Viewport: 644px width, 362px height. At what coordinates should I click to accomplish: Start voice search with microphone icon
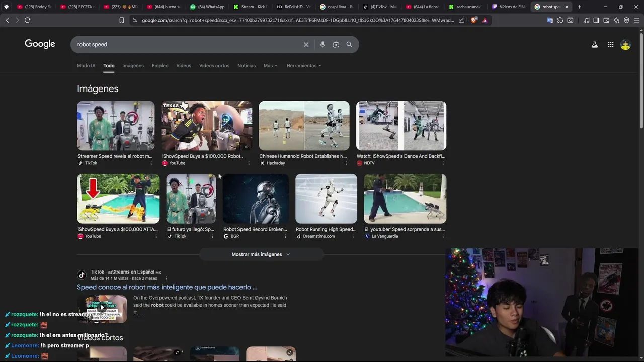point(323,44)
